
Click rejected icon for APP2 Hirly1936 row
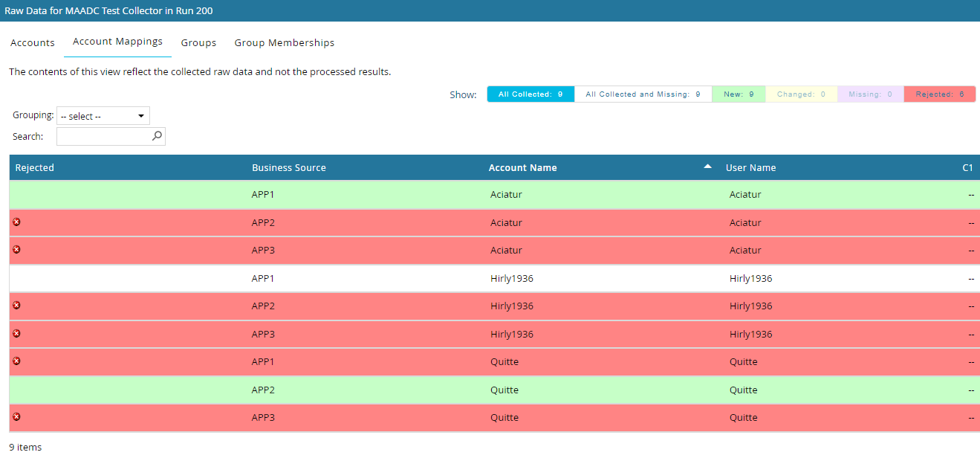coord(17,305)
